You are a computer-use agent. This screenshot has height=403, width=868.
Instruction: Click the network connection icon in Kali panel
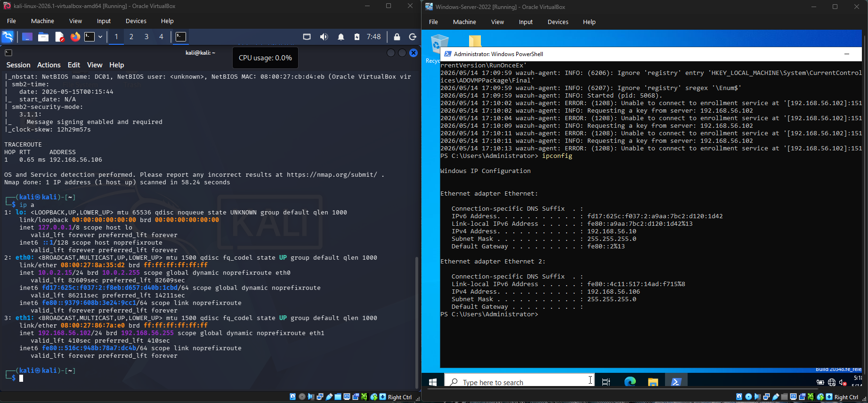(307, 37)
